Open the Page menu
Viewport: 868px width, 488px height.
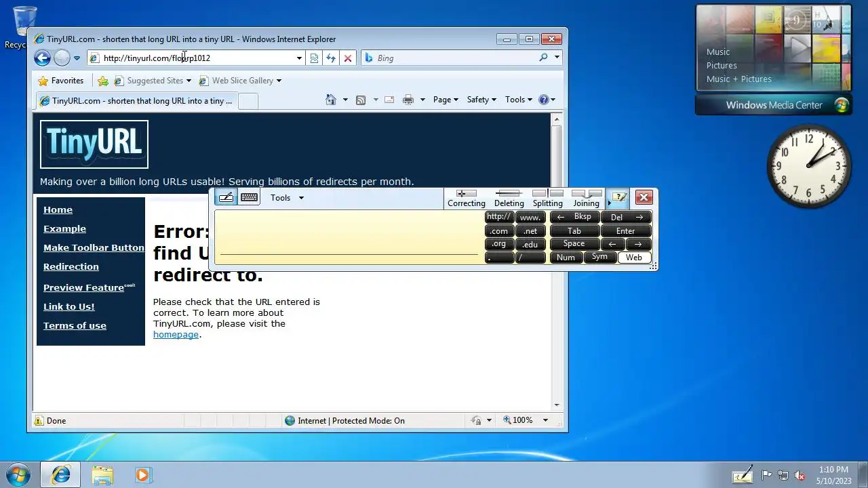(x=446, y=100)
